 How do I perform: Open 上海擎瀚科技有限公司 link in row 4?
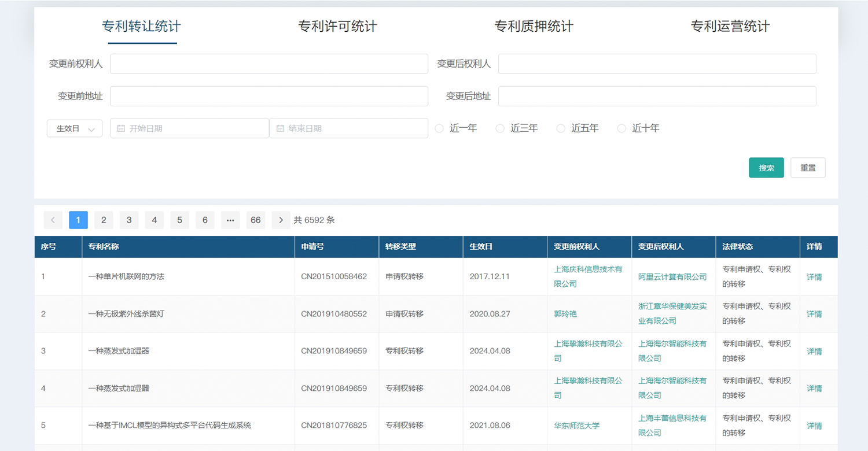[588, 388]
